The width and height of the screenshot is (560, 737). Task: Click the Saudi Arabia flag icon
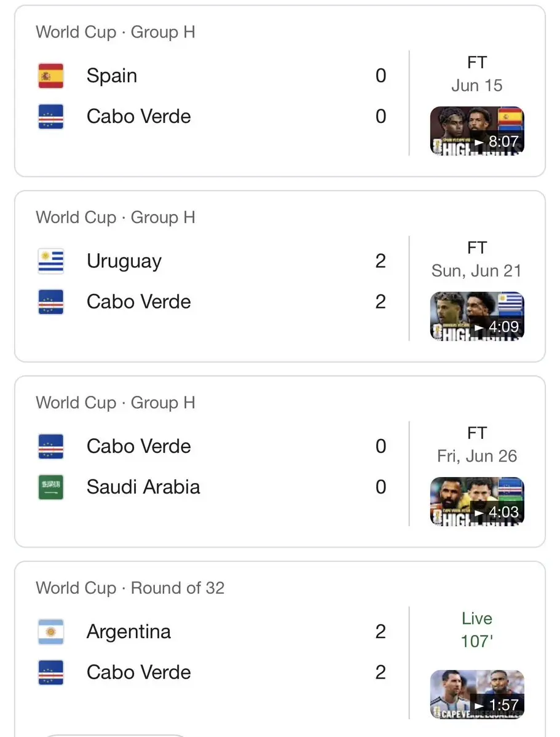pyautogui.click(x=51, y=487)
